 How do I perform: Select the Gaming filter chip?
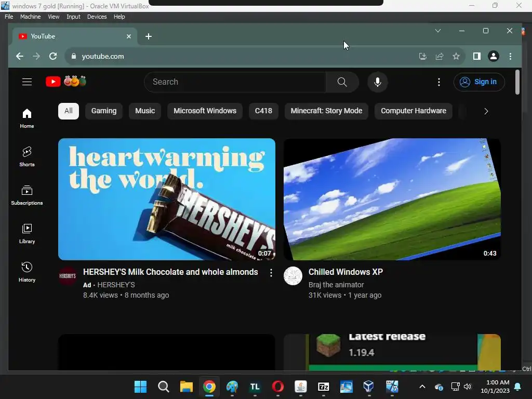pyautogui.click(x=104, y=111)
